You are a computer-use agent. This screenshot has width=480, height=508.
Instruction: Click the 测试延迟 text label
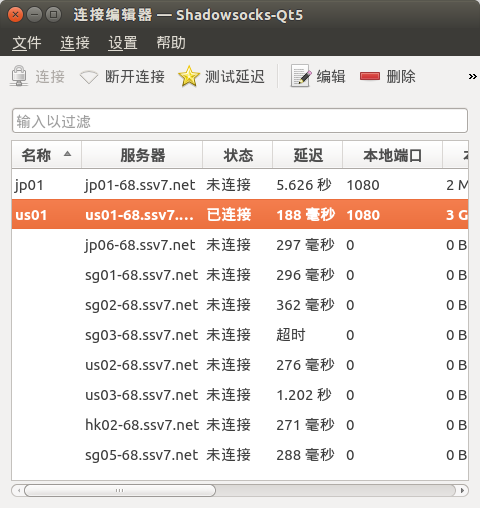235,77
